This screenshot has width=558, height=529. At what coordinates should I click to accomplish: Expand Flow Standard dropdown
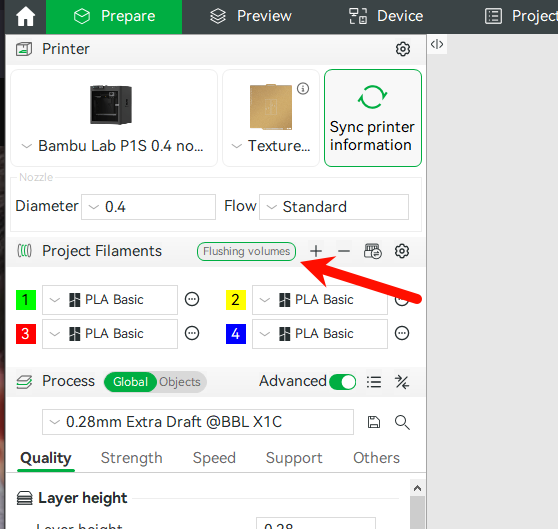[334, 207]
